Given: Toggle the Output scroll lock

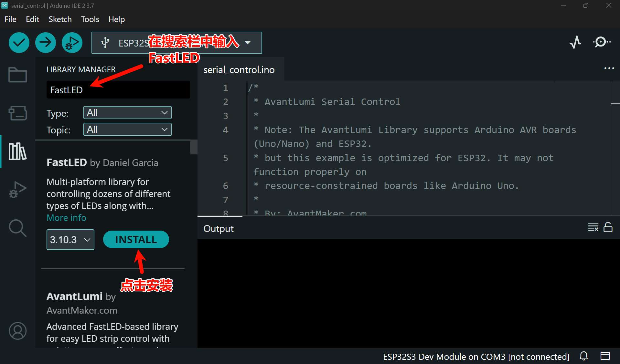Looking at the screenshot, I should (608, 227).
